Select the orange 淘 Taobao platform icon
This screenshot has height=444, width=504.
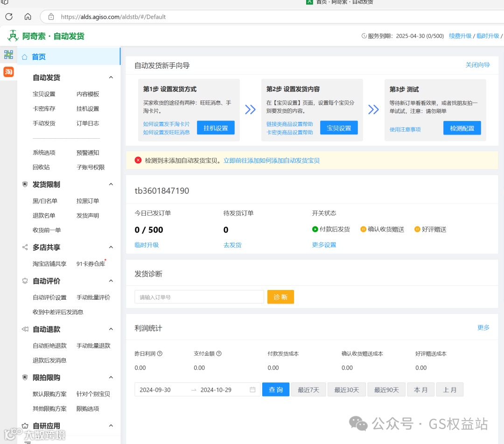pos(9,71)
